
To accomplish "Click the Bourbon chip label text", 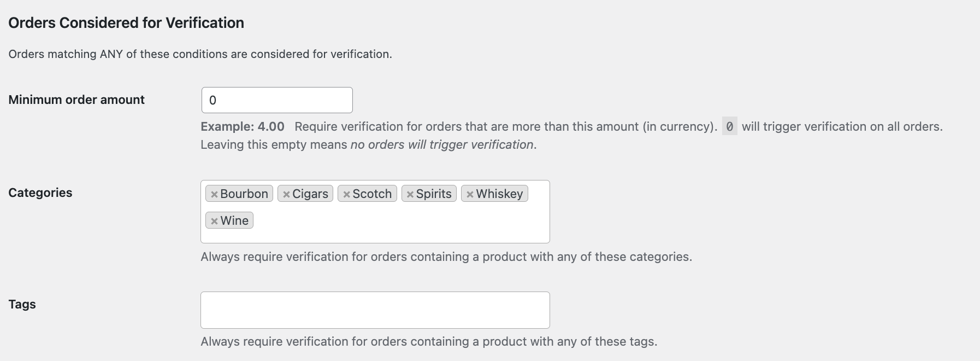I will point(244,194).
